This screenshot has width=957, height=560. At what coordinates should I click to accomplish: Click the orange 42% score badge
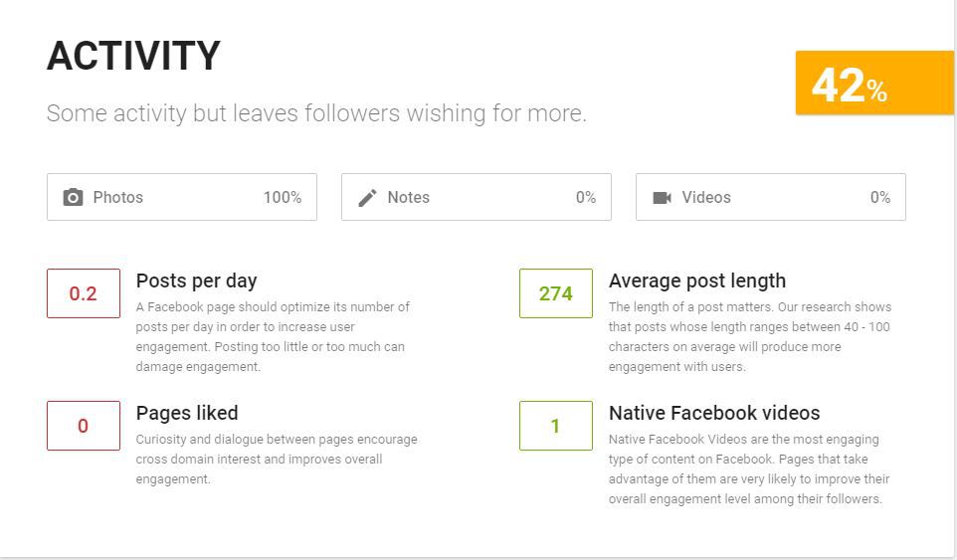click(874, 83)
